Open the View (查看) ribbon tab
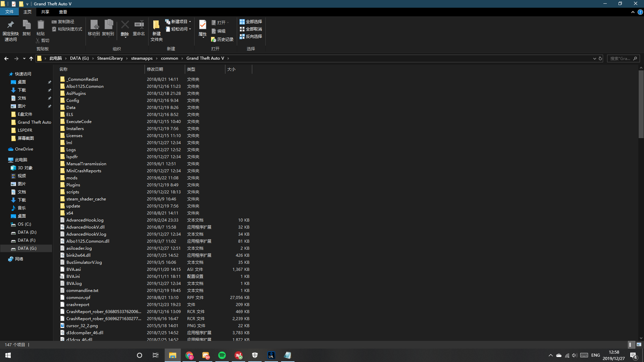Viewport: 644px width, 362px height. [63, 12]
